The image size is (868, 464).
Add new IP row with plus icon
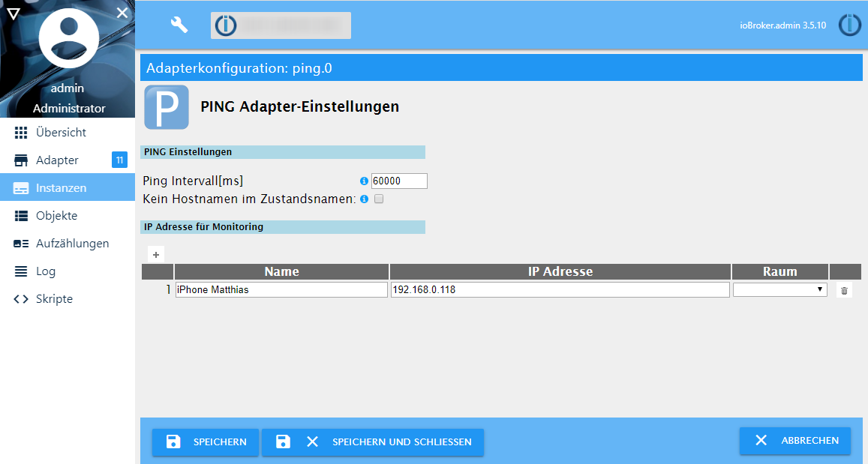tap(155, 254)
